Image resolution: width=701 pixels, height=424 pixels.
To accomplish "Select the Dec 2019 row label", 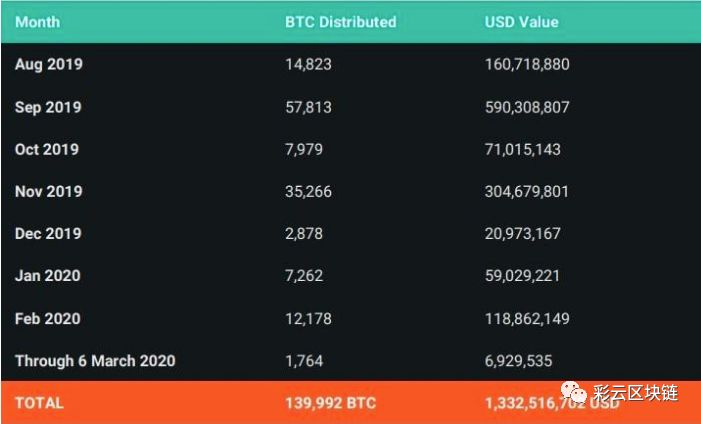I will coord(48,233).
